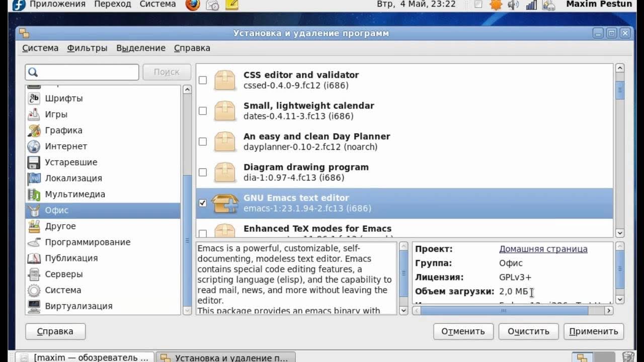Open the Приложения panel menu
Viewport: 644px width, 362px height.
[x=57, y=5]
